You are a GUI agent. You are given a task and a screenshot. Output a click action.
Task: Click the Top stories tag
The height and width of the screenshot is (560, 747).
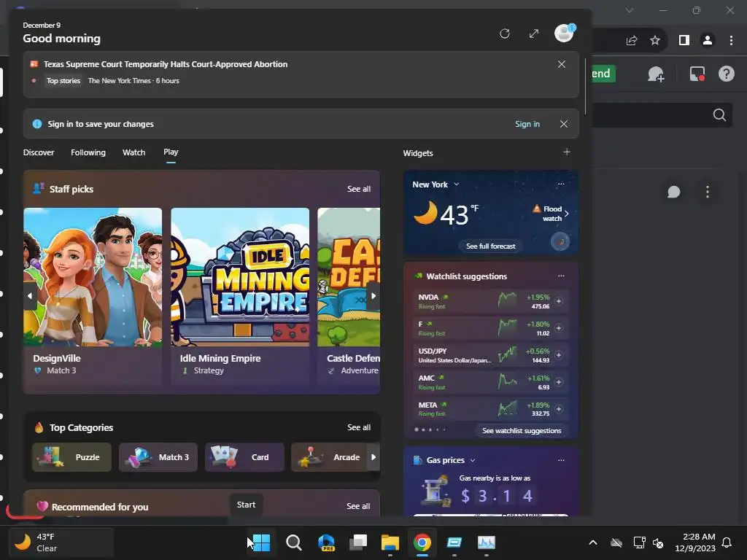pos(63,81)
